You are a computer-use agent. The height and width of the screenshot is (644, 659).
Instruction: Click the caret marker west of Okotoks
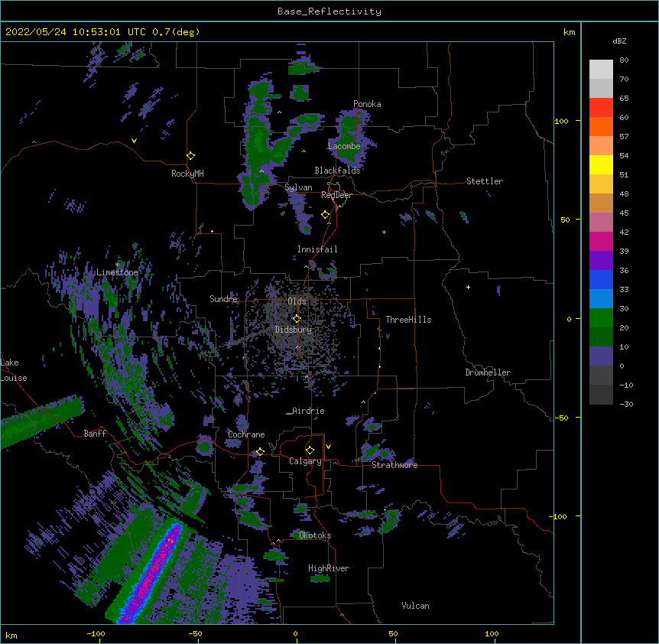pyautogui.click(x=278, y=541)
